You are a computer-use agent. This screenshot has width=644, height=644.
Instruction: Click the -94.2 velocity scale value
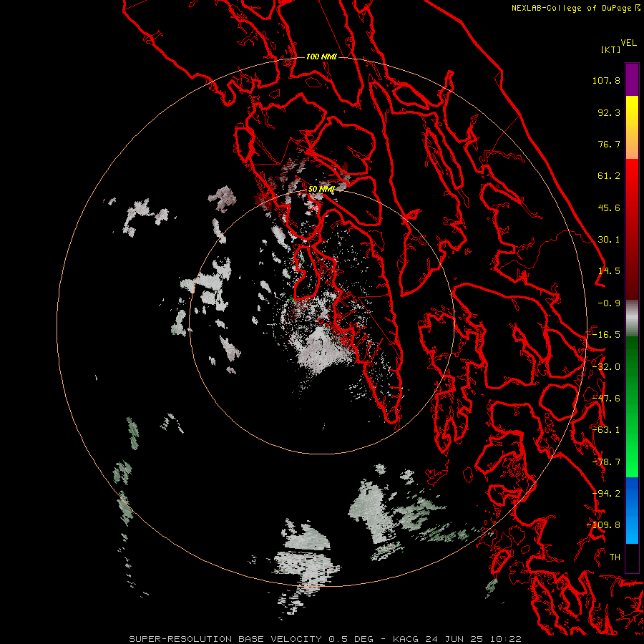click(x=606, y=494)
